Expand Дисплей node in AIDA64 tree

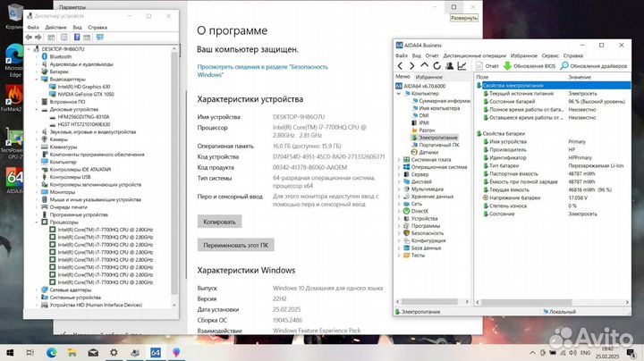[x=398, y=181]
